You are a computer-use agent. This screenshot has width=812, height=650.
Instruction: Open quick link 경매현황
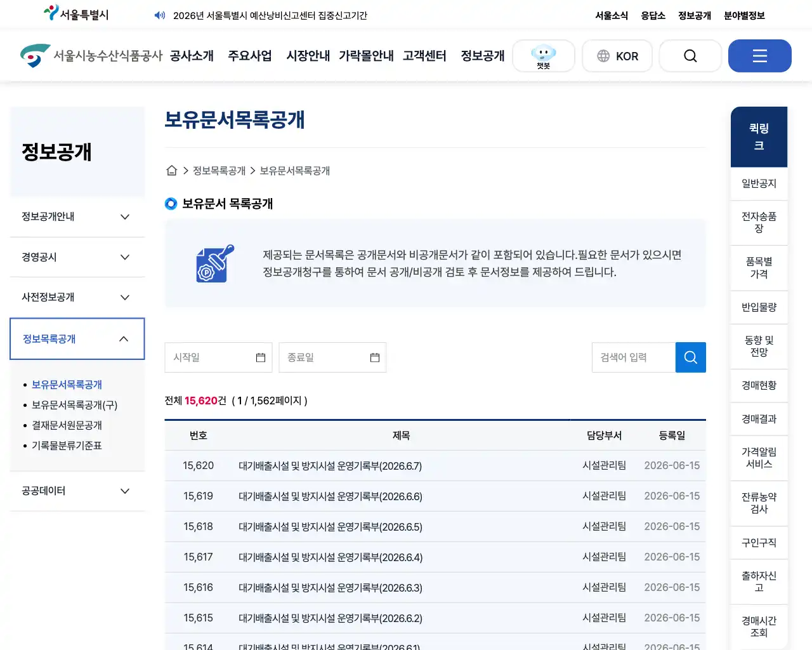point(759,385)
